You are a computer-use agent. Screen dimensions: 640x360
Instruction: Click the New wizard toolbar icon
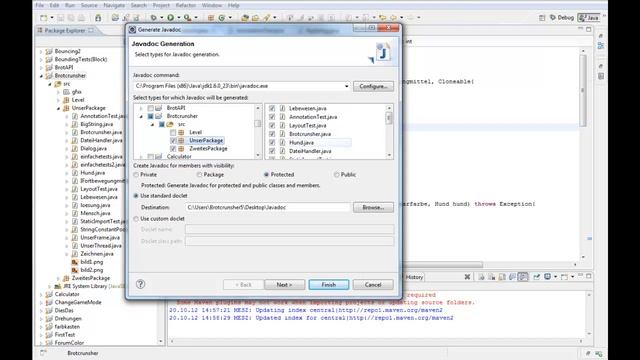coord(43,18)
